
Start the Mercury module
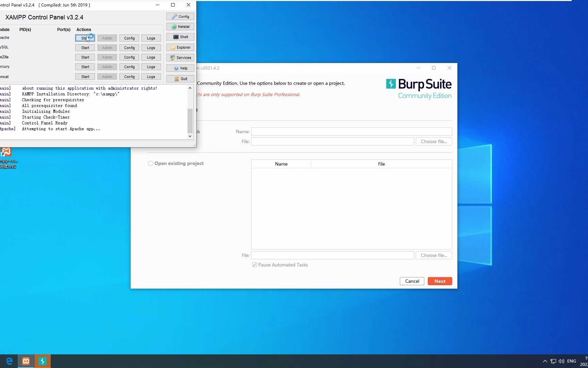[x=85, y=67]
